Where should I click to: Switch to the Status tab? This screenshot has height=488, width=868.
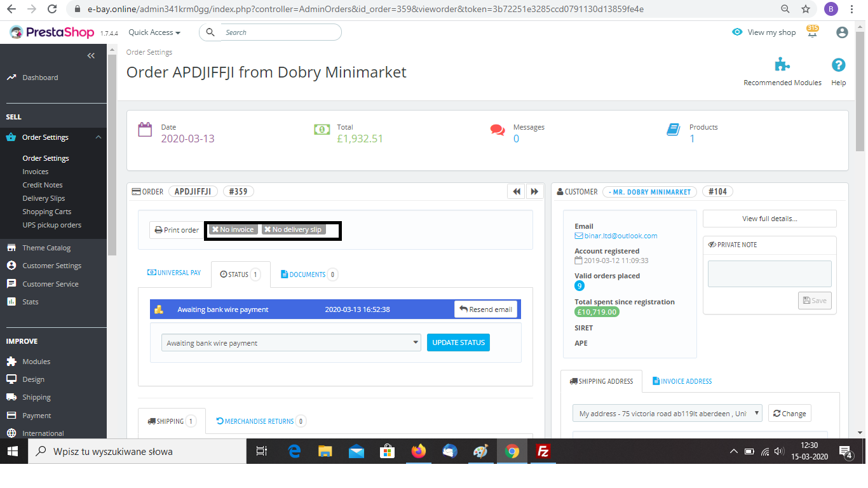[240, 274]
